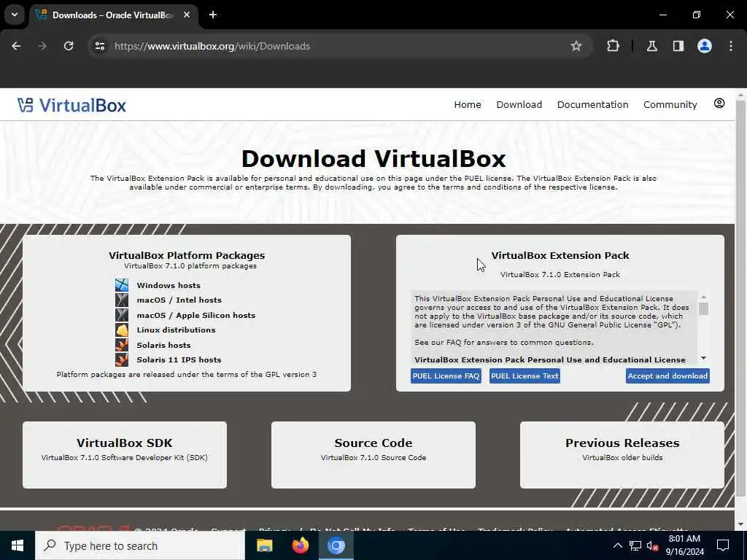Screen dimensions: 747x560
Task: Click the macOS / Intel hosts icon
Action: (x=122, y=300)
